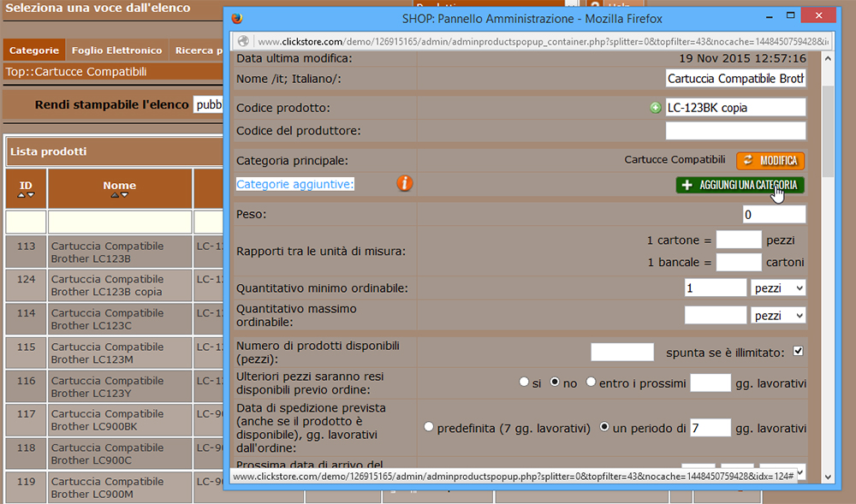
Task: Click the MODIFICA category button
Action: click(770, 160)
